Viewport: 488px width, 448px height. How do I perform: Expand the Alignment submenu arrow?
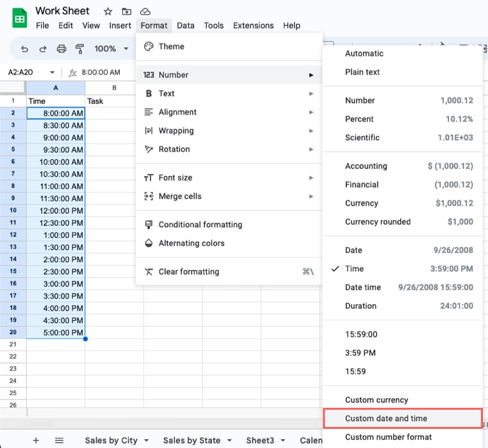click(311, 112)
